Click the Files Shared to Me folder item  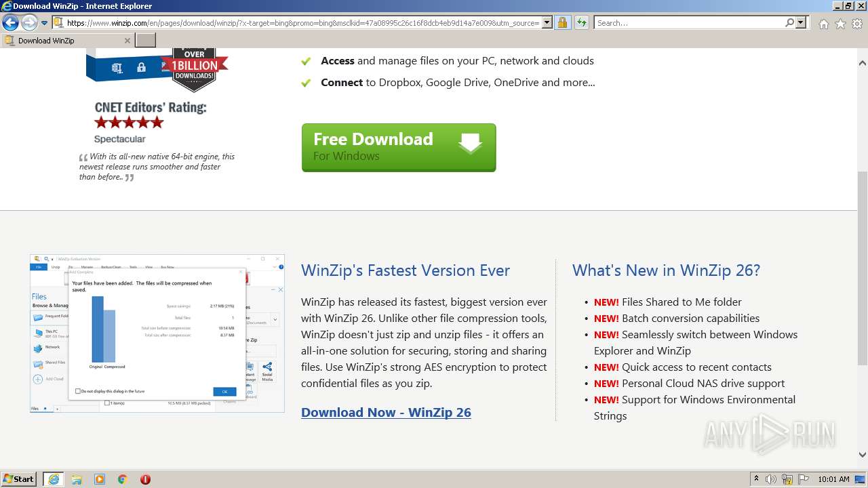pos(682,302)
